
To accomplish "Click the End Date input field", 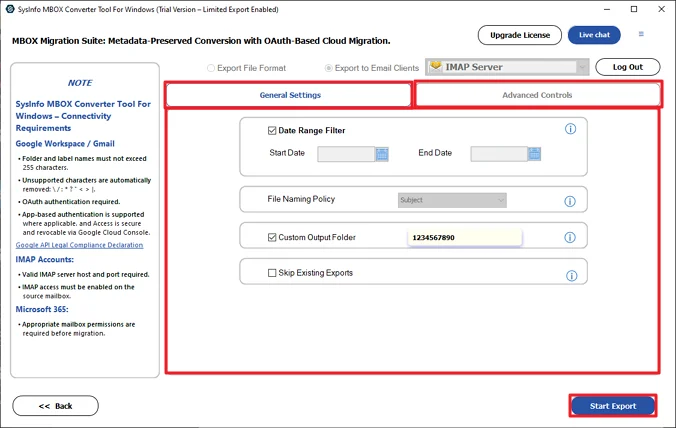I will click(x=499, y=154).
